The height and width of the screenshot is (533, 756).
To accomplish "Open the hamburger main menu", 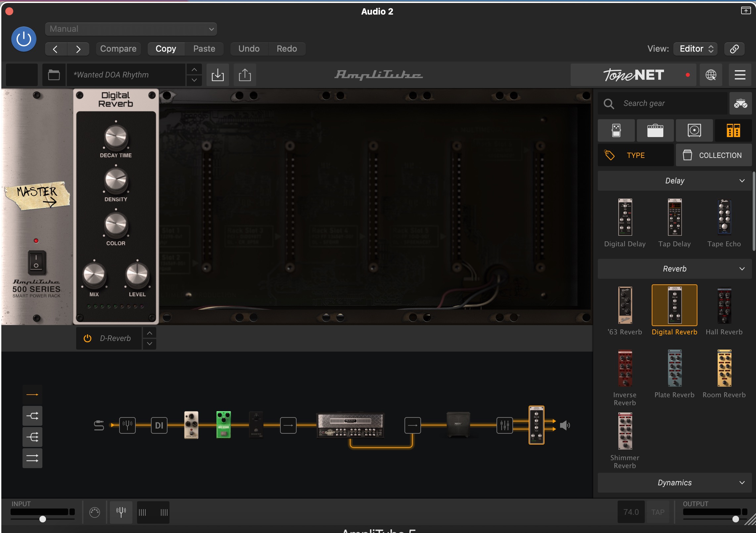I will pos(740,75).
